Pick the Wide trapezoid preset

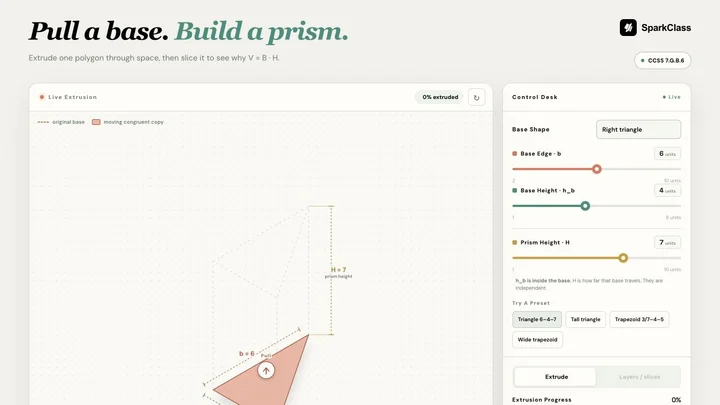click(x=537, y=340)
